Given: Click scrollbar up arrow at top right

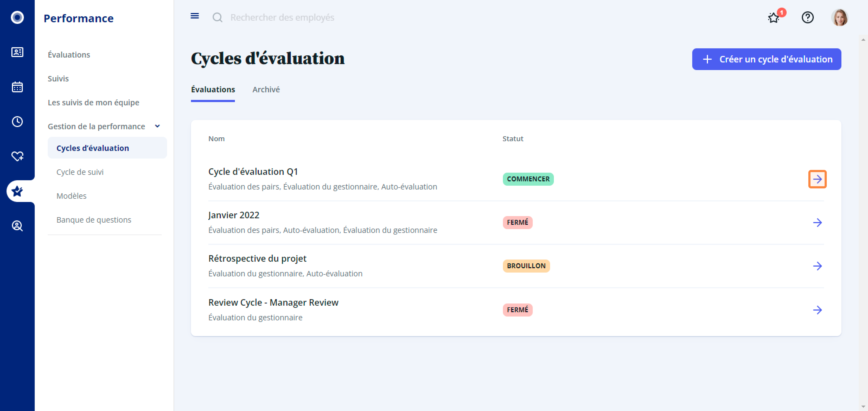Looking at the screenshot, I should tap(863, 40).
